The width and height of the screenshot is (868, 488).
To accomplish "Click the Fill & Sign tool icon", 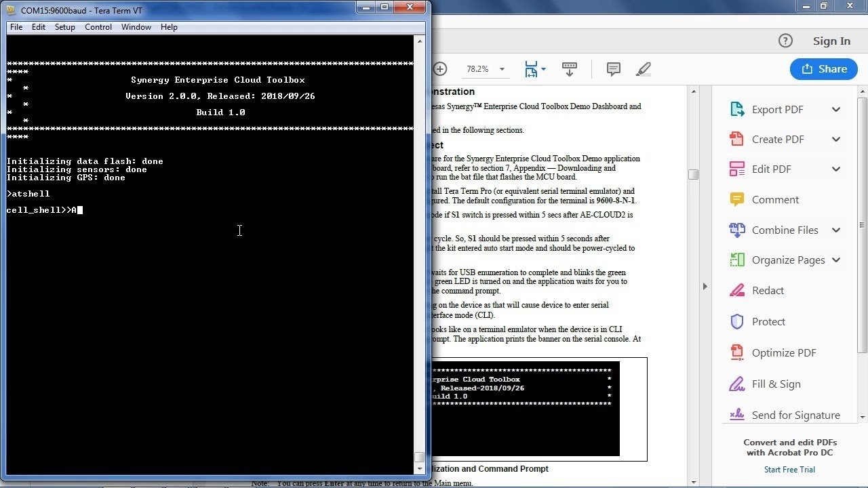I will pos(737,384).
